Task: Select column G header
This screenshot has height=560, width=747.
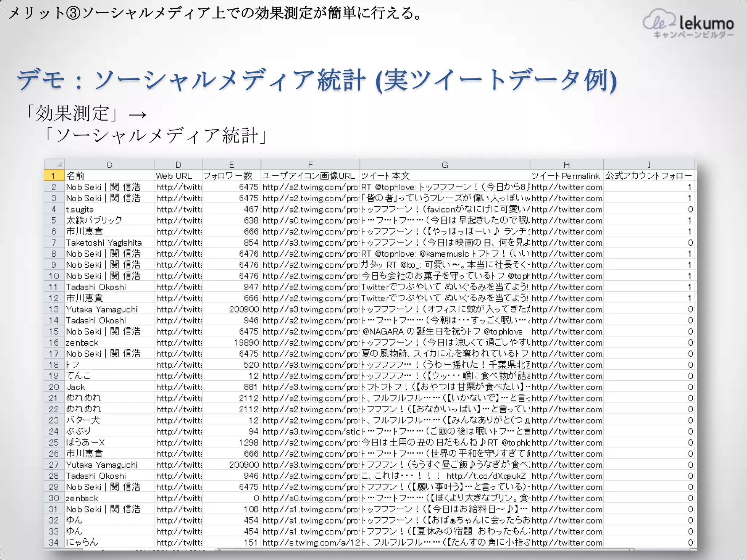Action: pos(444,164)
